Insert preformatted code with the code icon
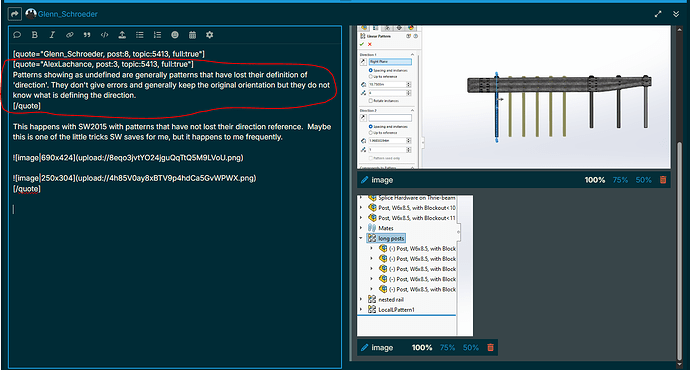 [x=105, y=35]
